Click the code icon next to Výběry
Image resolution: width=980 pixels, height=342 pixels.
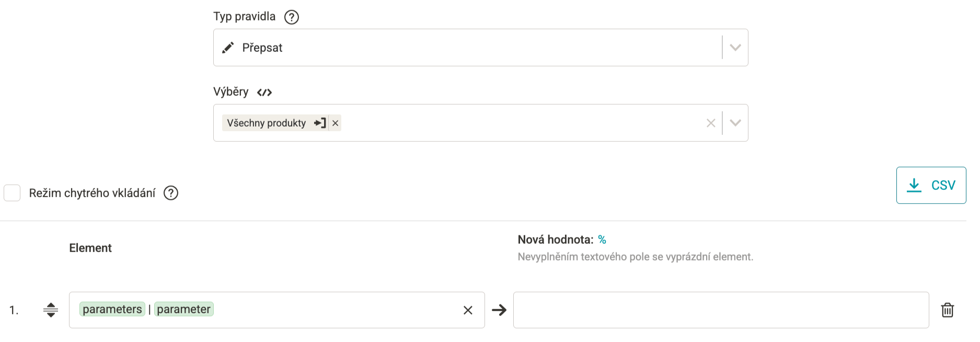(264, 93)
